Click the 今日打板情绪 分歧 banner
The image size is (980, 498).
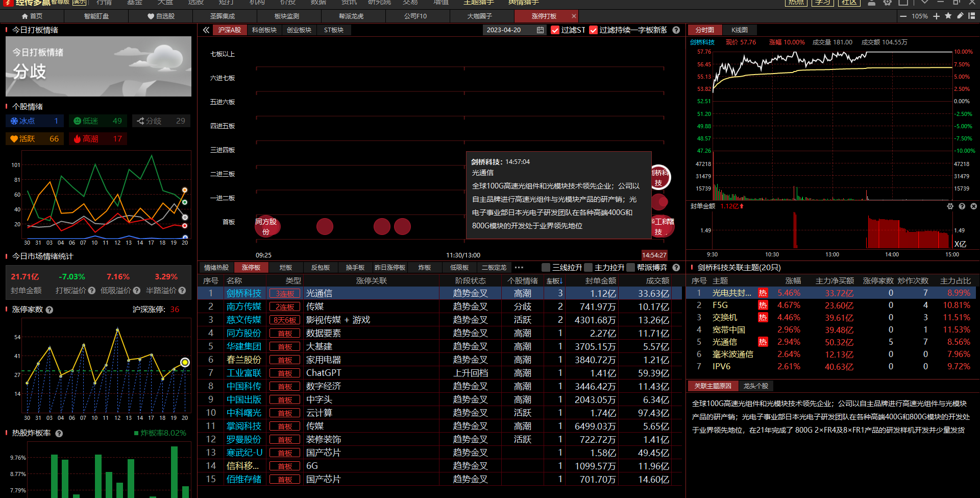[99, 66]
